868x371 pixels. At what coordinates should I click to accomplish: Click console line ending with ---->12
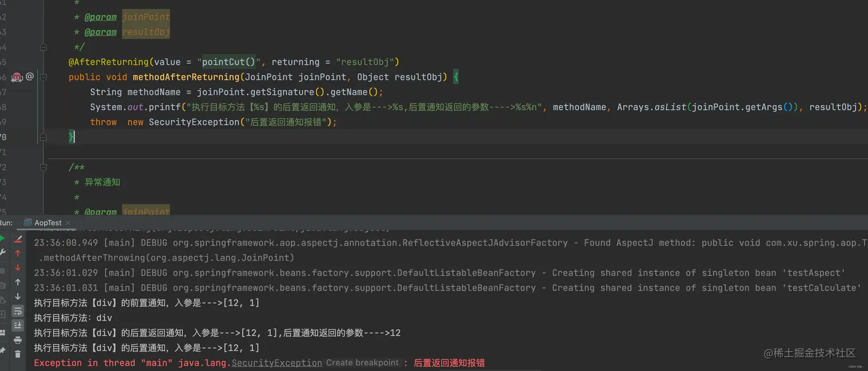[217, 333]
